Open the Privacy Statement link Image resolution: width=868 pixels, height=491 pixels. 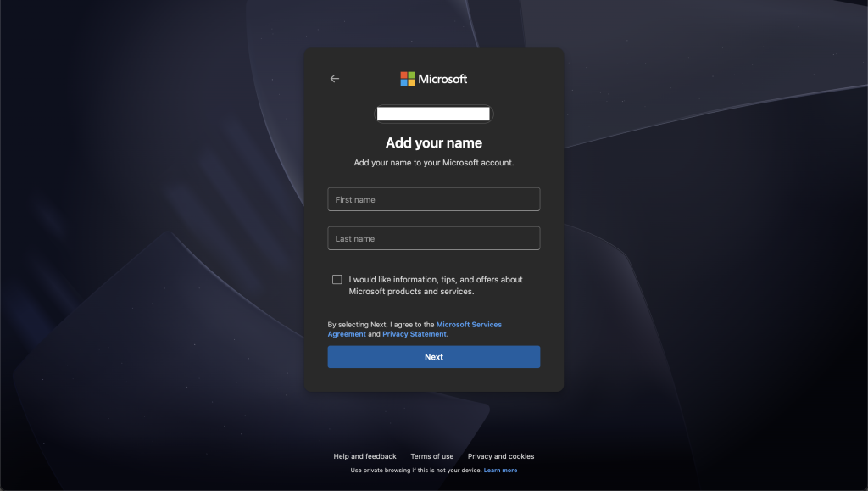(x=414, y=334)
